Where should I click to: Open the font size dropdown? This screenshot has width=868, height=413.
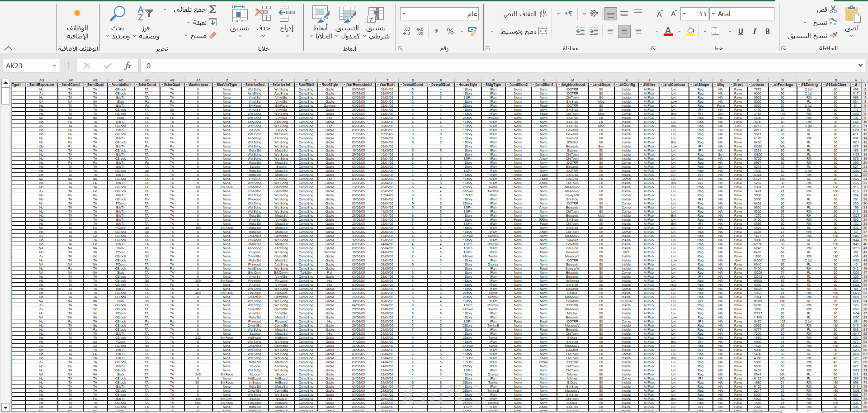pos(684,14)
